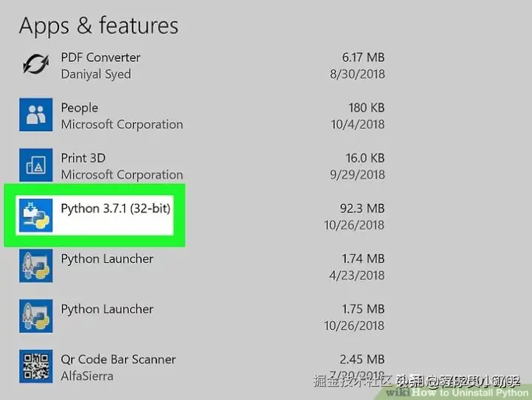Image resolution: width=532 pixels, height=400 pixels.
Task: Click the 180 KB size value
Action: pyautogui.click(x=366, y=108)
